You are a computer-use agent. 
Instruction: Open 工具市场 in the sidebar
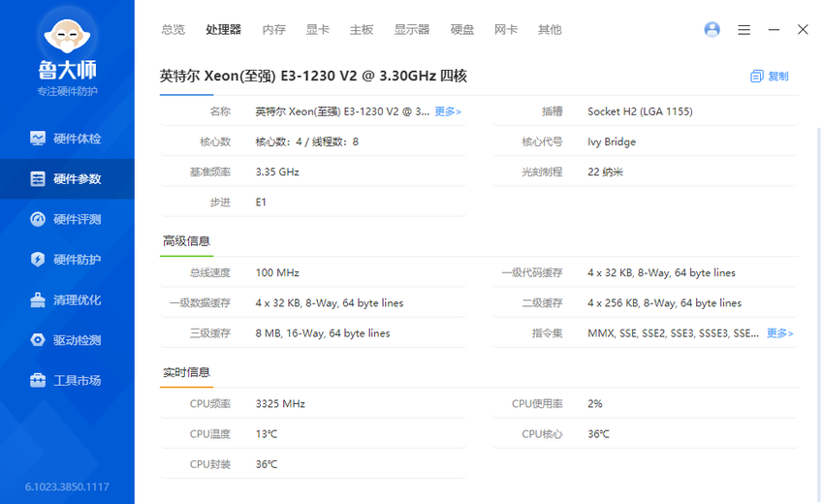click(67, 381)
